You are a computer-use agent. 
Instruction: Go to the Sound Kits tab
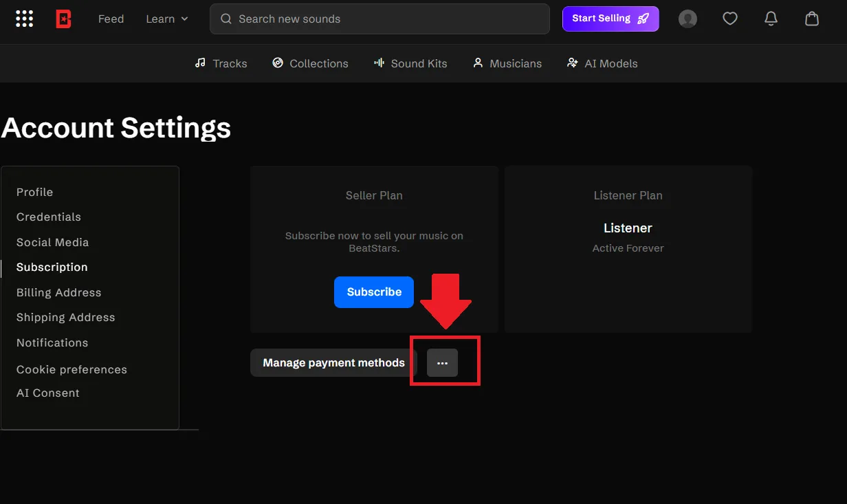(410, 63)
